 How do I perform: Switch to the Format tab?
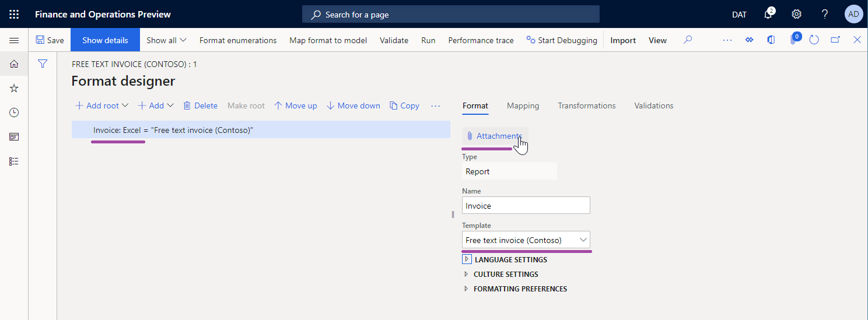click(475, 106)
